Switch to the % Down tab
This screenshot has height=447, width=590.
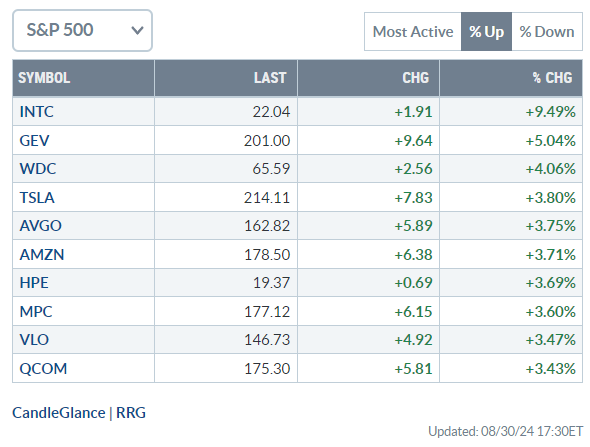click(547, 32)
